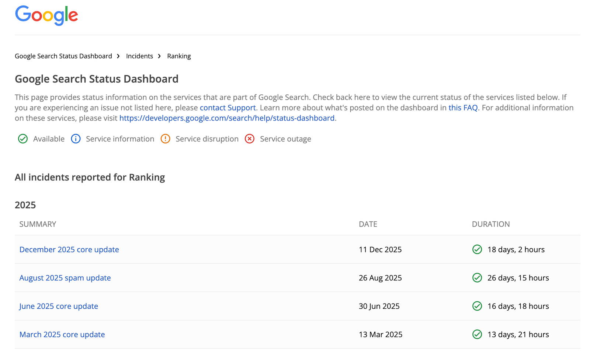Select the Incidents breadcrumb
Viewport: 590px width, 364px height.
click(139, 56)
